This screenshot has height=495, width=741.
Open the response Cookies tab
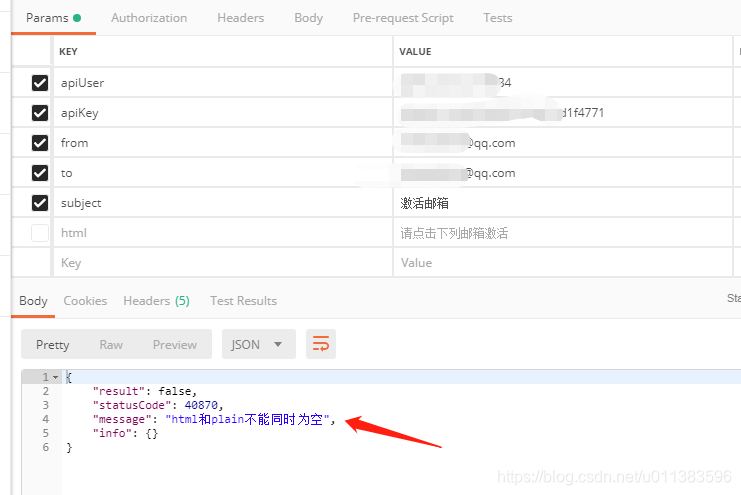pos(85,301)
